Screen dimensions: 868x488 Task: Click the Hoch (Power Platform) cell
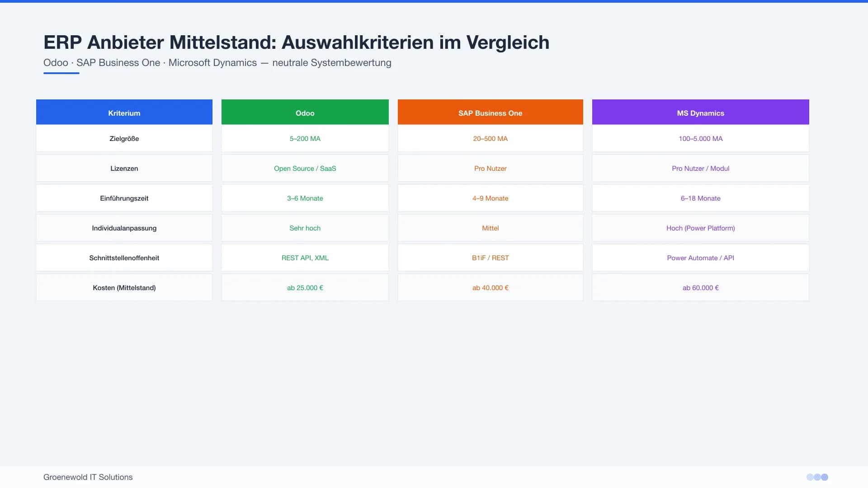tap(701, 228)
